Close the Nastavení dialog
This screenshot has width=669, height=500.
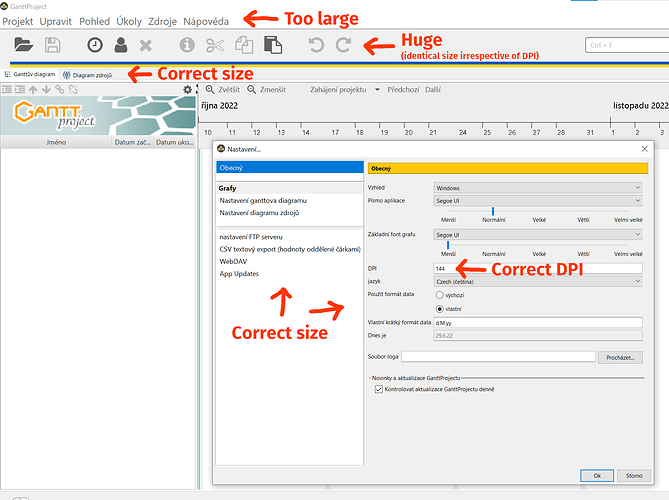pyautogui.click(x=644, y=148)
